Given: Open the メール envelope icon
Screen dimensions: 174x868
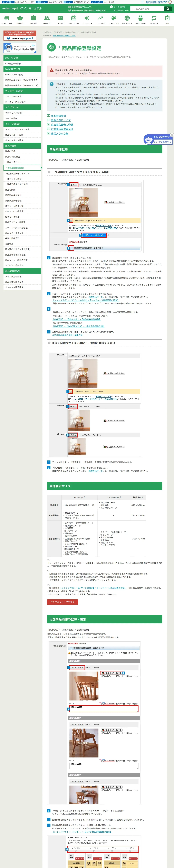Looking at the screenshot, I should [60, 18].
